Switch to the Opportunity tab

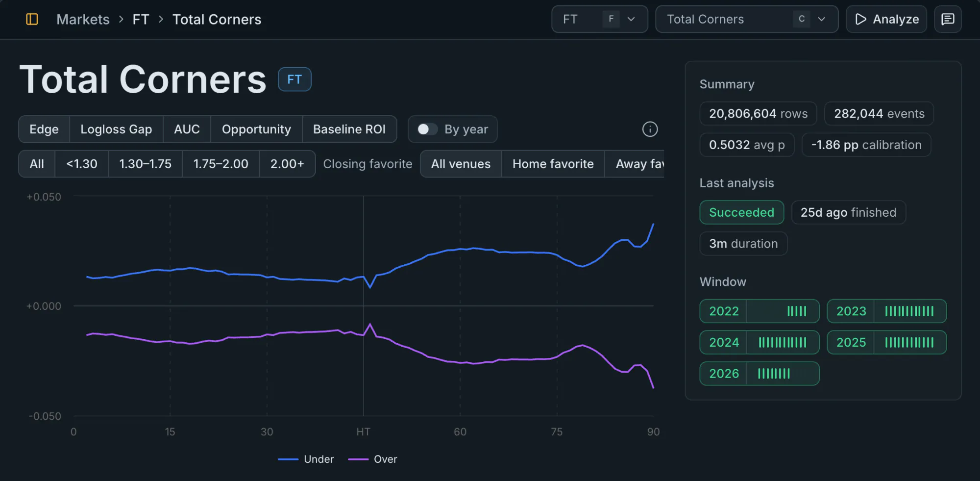(x=256, y=129)
